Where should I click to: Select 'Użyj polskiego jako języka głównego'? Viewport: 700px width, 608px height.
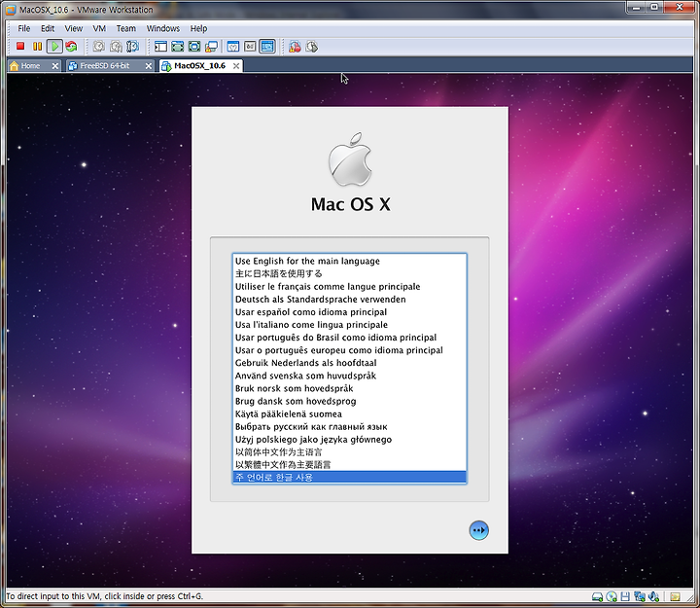pyautogui.click(x=350, y=439)
